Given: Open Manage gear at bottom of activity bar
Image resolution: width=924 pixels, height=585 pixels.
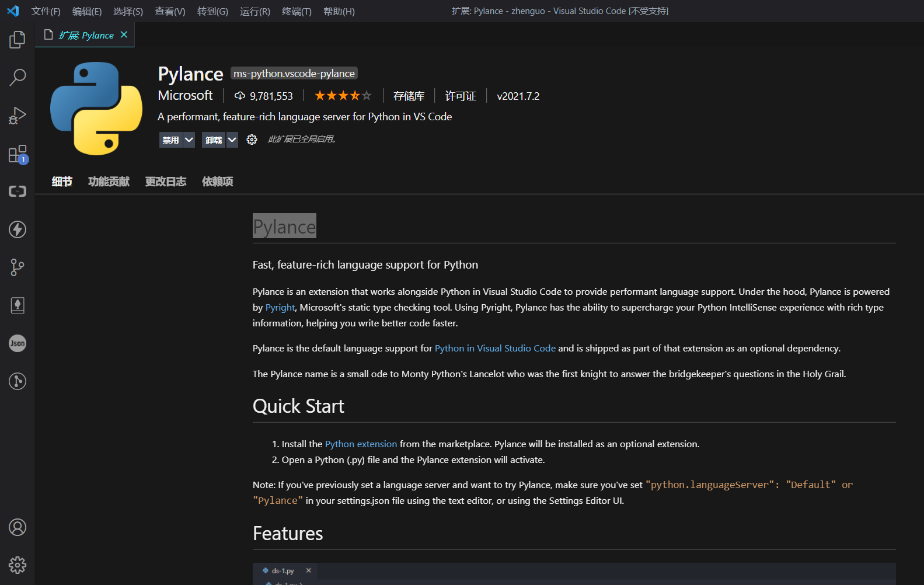Looking at the screenshot, I should [x=18, y=565].
